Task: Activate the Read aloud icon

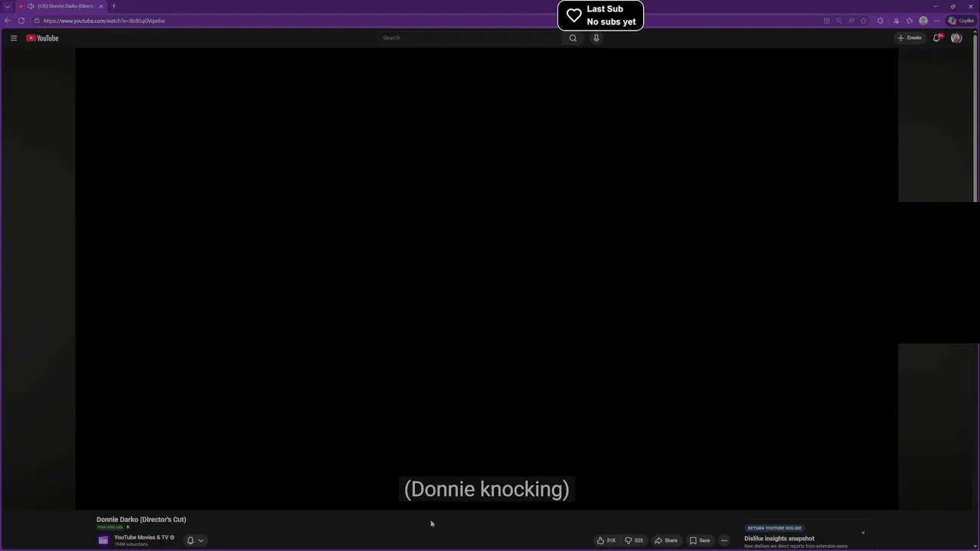Action: point(851,21)
